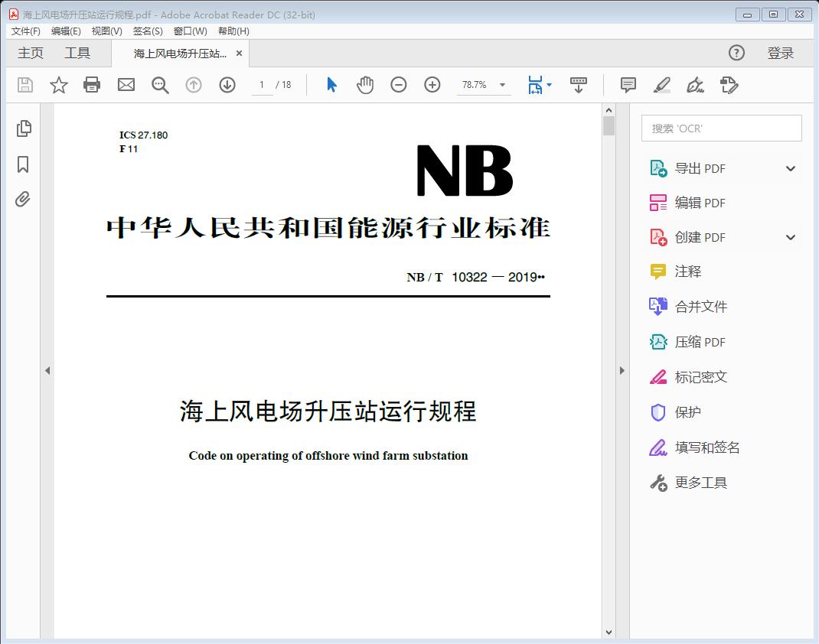819x644 pixels.
Task: Expand the 创建 PDF options chevron
Action: pos(790,237)
